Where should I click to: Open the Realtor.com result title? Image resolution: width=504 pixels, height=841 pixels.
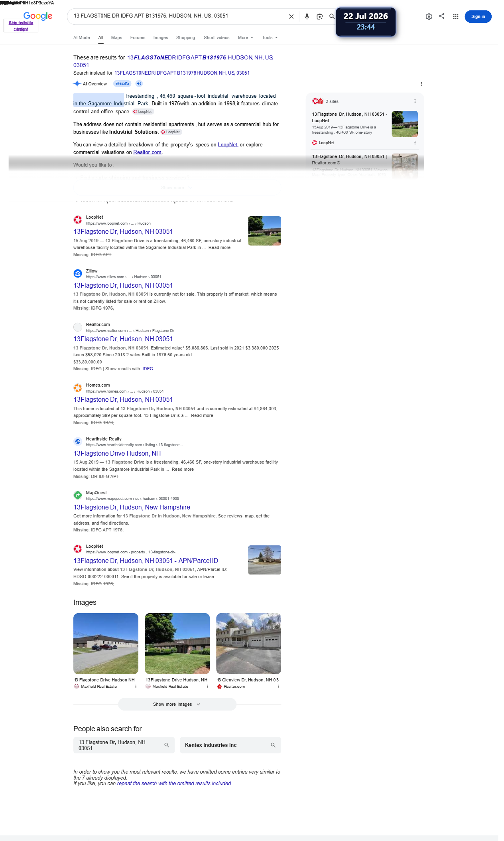click(123, 339)
